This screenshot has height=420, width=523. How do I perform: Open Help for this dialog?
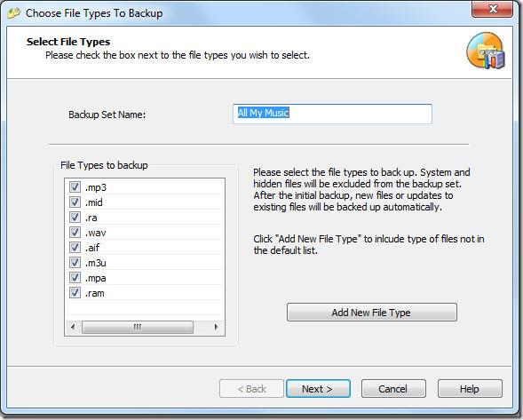470,389
